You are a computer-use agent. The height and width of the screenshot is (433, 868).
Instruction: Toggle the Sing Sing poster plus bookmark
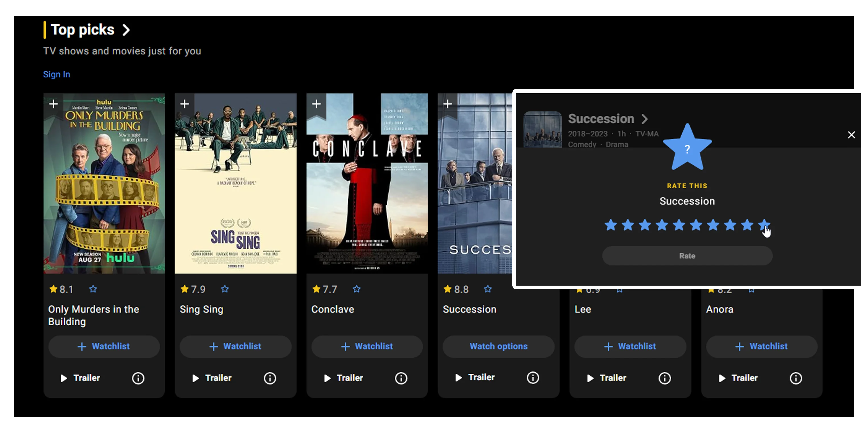point(184,104)
